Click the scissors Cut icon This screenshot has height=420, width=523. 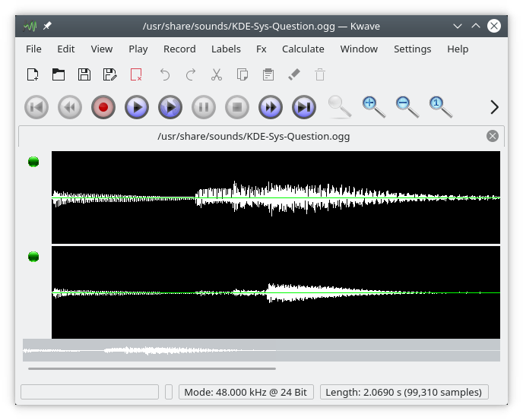[217, 74]
